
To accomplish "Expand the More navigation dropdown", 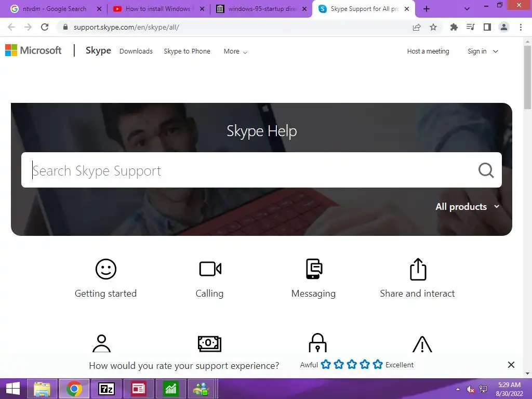I will [235, 51].
